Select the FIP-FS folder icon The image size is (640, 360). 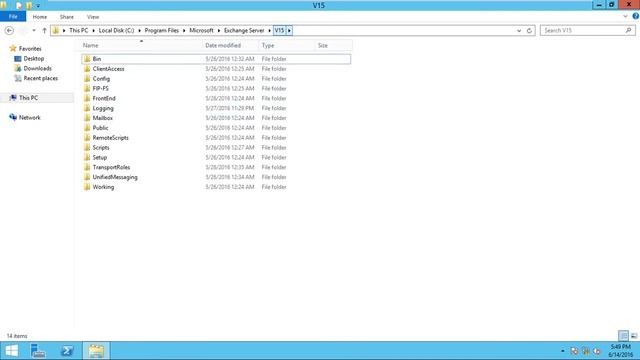87,89
